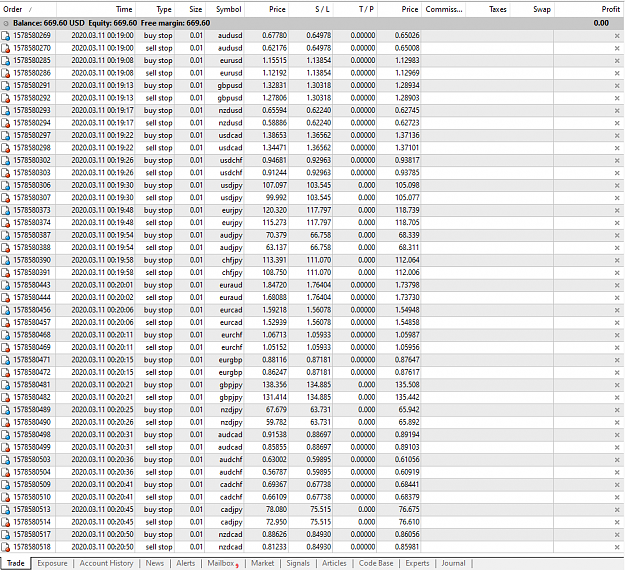The height and width of the screenshot is (570, 625).
Task: Click order icon for ticket 1578580373
Action: pos(6,210)
